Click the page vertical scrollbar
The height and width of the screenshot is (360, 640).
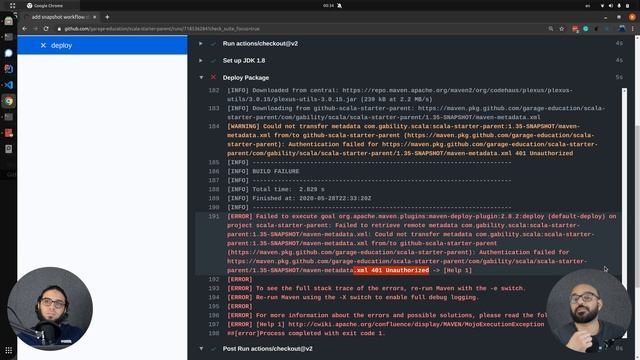click(x=637, y=198)
